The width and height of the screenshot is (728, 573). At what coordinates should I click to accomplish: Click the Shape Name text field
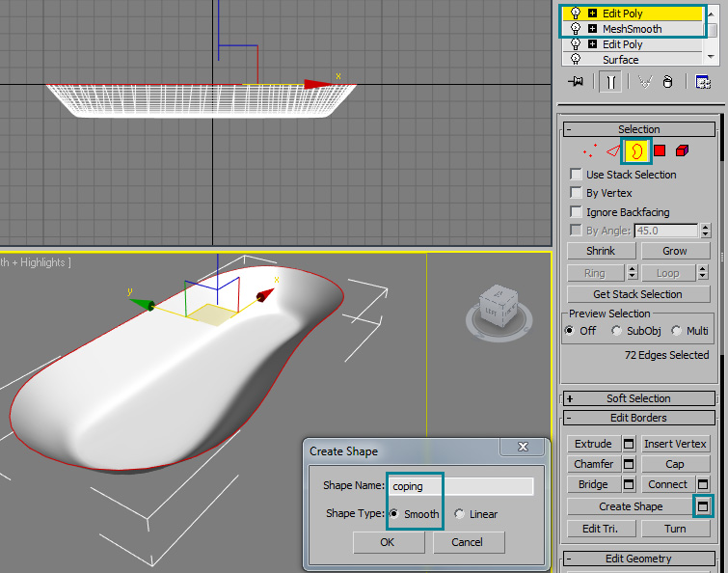click(x=461, y=487)
